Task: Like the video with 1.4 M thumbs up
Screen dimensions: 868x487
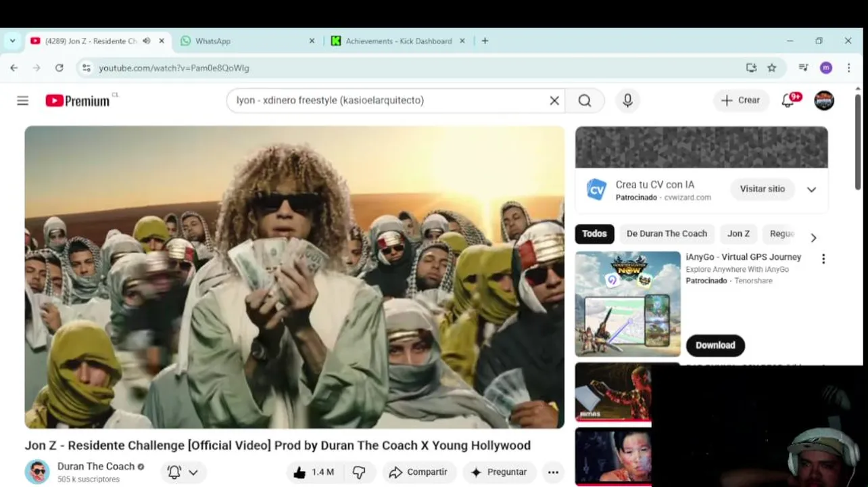Action: (x=314, y=472)
